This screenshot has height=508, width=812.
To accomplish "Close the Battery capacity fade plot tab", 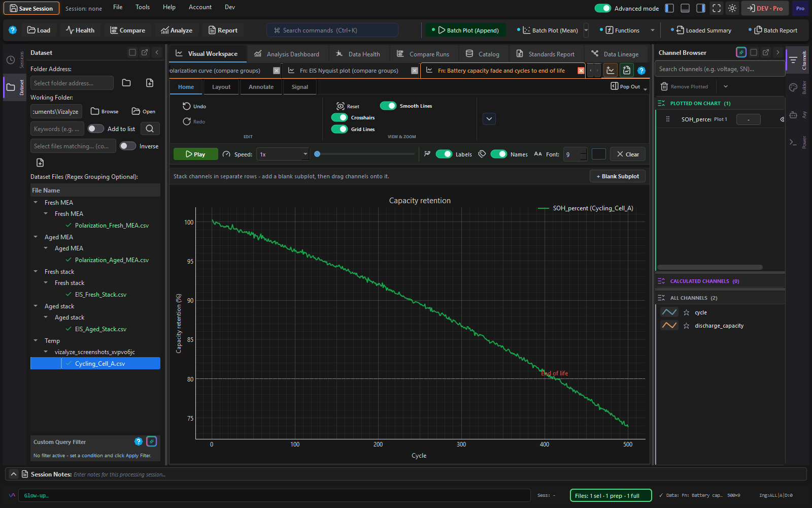I will coord(581,71).
